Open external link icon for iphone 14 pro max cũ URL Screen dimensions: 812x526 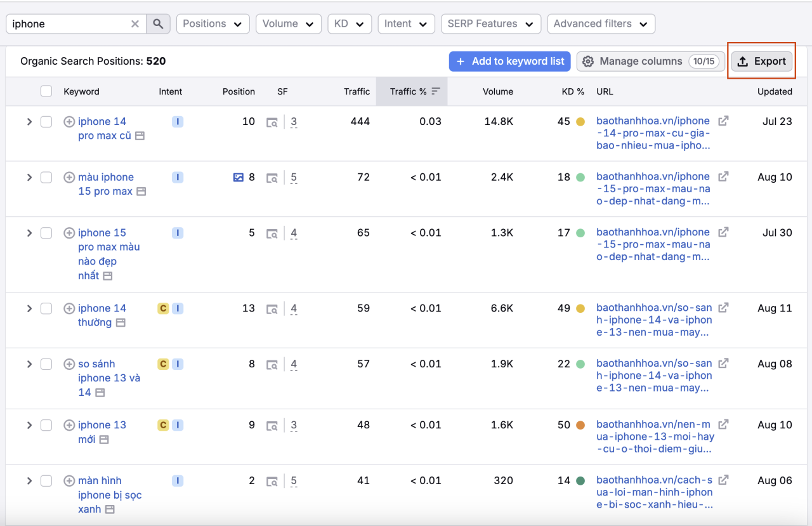(723, 121)
